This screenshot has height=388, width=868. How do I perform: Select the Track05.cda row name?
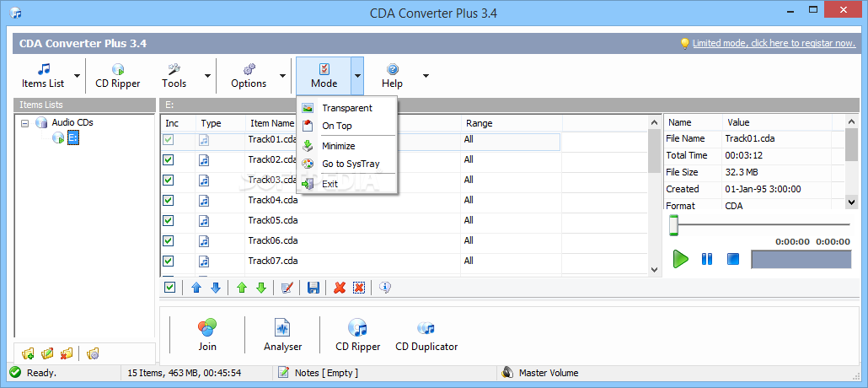274,221
